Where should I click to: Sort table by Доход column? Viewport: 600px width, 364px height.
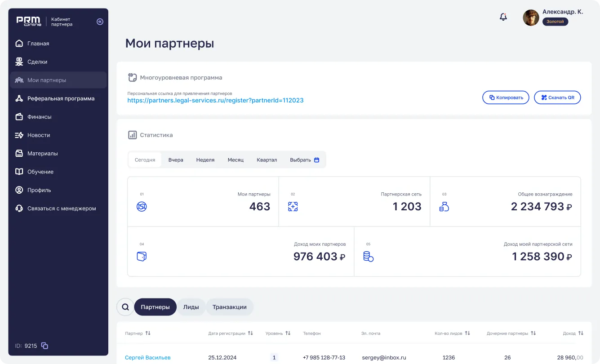581,333
